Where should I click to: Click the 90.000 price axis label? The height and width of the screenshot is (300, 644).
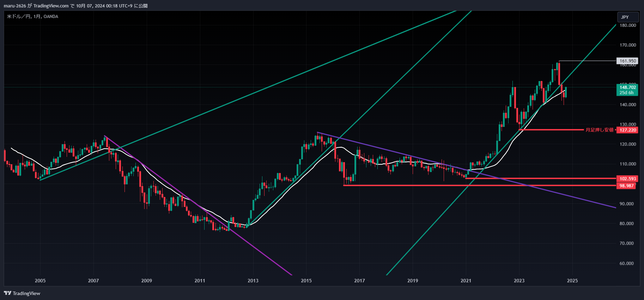tap(626, 204)
